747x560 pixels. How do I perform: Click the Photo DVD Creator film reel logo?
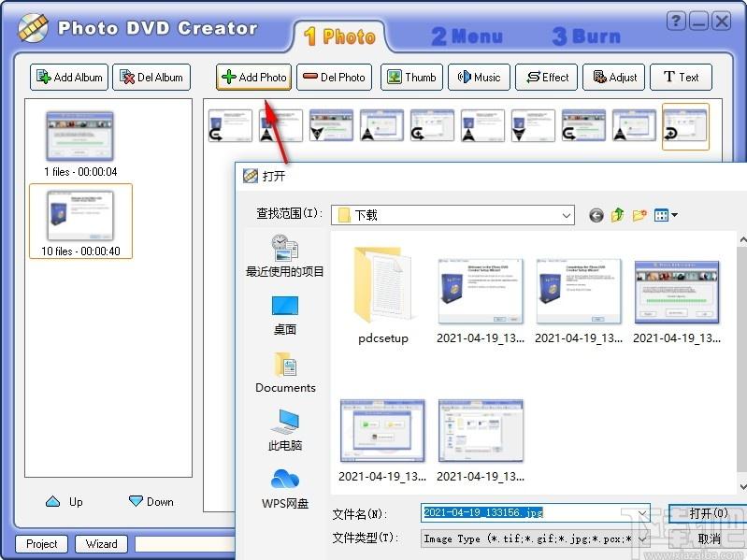[x=33, y=28]
